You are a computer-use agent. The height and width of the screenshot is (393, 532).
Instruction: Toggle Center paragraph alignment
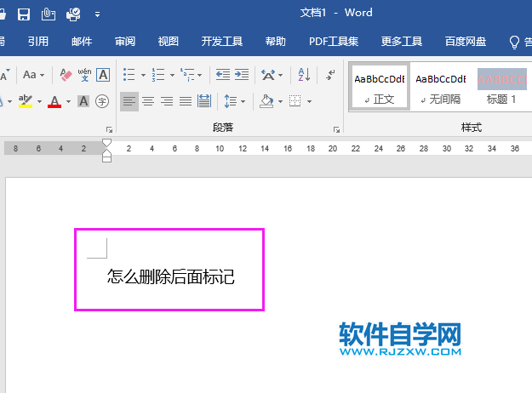(147, 101)
